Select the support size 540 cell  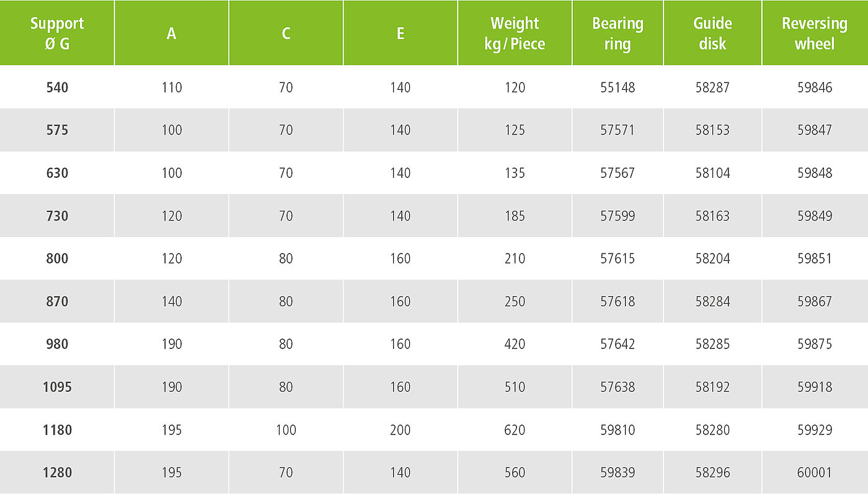click(x=57, y=87)
